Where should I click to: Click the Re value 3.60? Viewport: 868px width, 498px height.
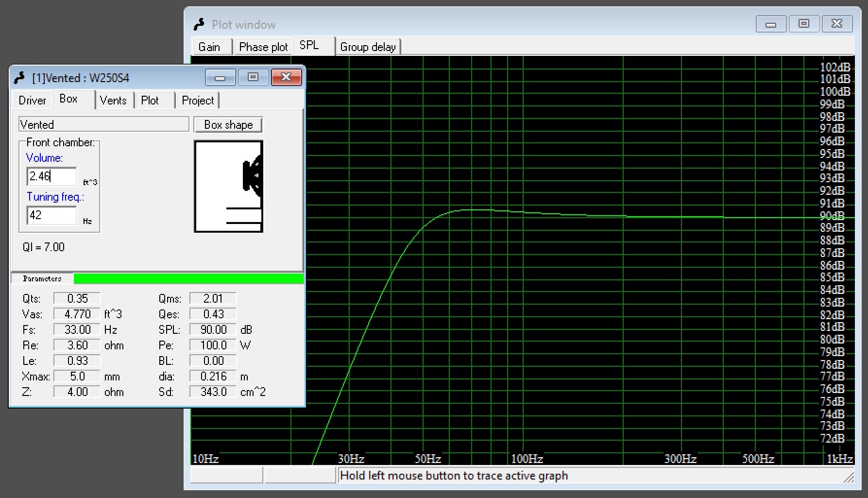click(77, 345)
